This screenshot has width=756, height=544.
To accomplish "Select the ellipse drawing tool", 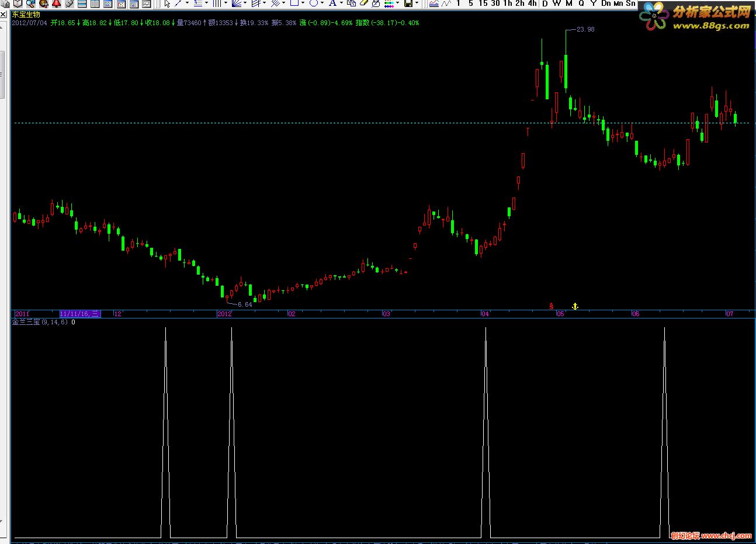I will point(314,3).
